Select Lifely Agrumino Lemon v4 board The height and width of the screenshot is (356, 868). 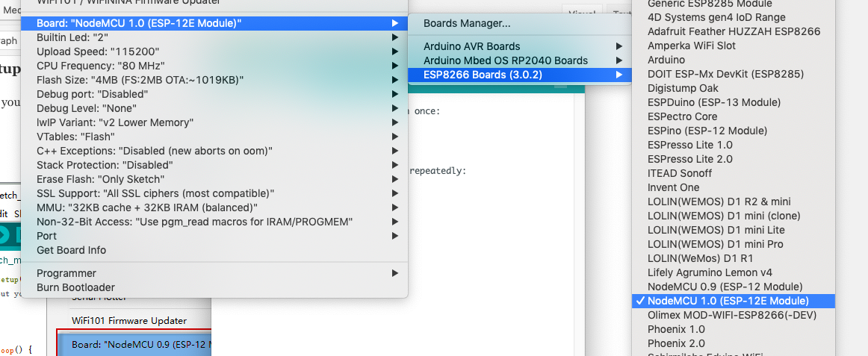click(733, 272)
